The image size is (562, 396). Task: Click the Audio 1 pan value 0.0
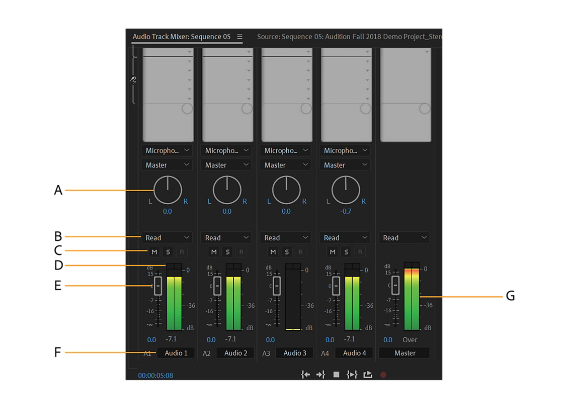[167, 211]
